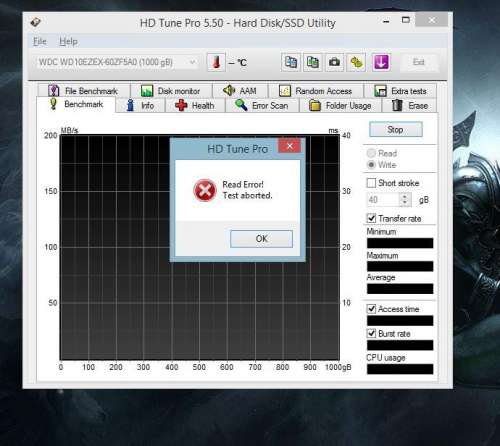Image resolution: width=500 pixels, height=446 pixels.
Task: Switch to the Disk monitor tab
Action: 171,91
